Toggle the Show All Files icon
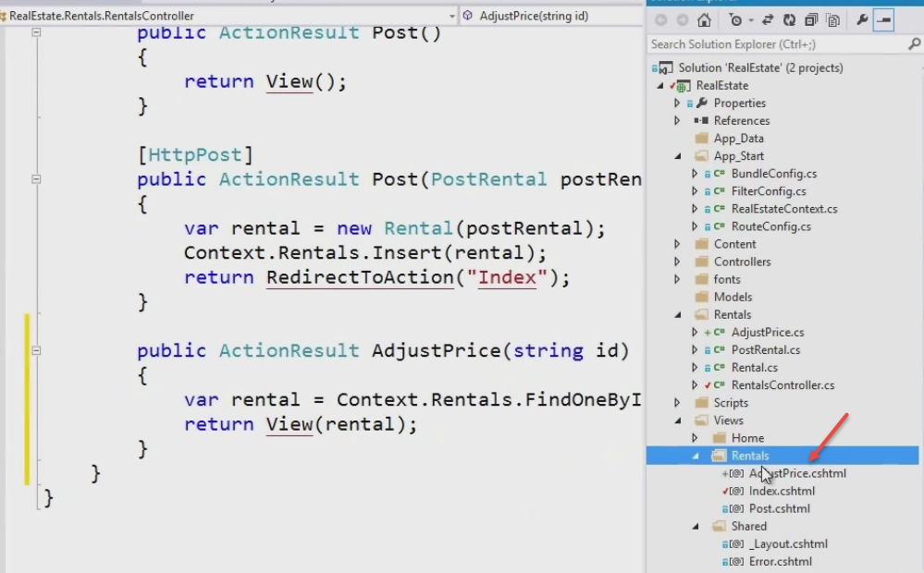Screen dimensions: 924x573 click(x=833, y=20)
